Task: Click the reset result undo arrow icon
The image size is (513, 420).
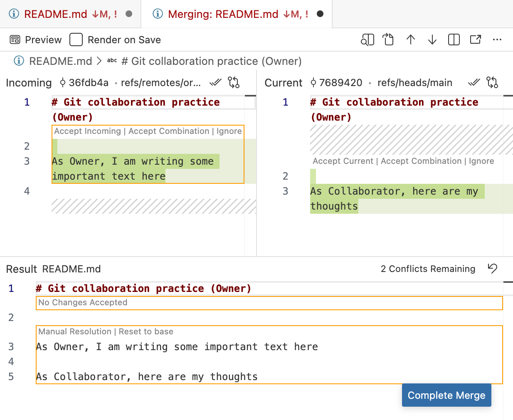Action: click(x=493, y=268)
